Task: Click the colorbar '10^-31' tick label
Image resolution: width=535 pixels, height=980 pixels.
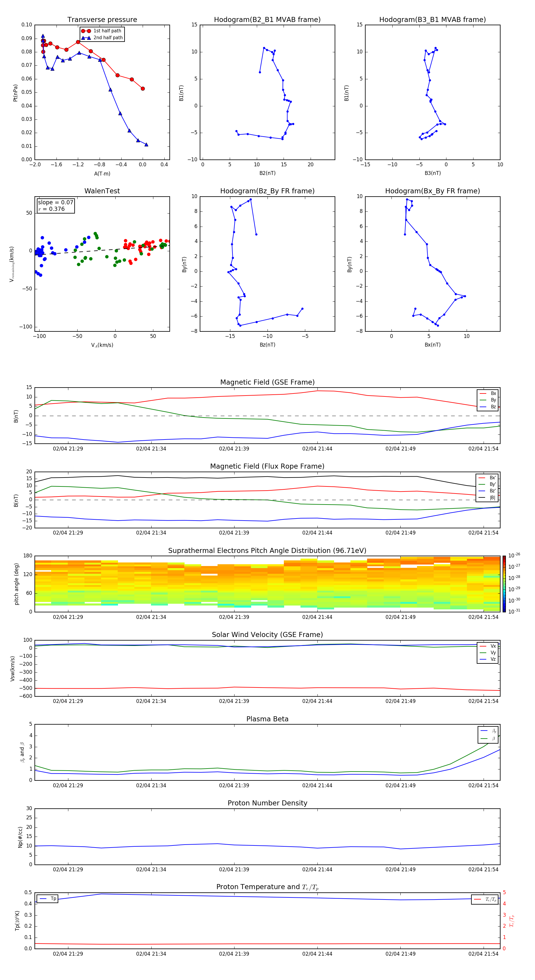Action: tap(514, 611)
